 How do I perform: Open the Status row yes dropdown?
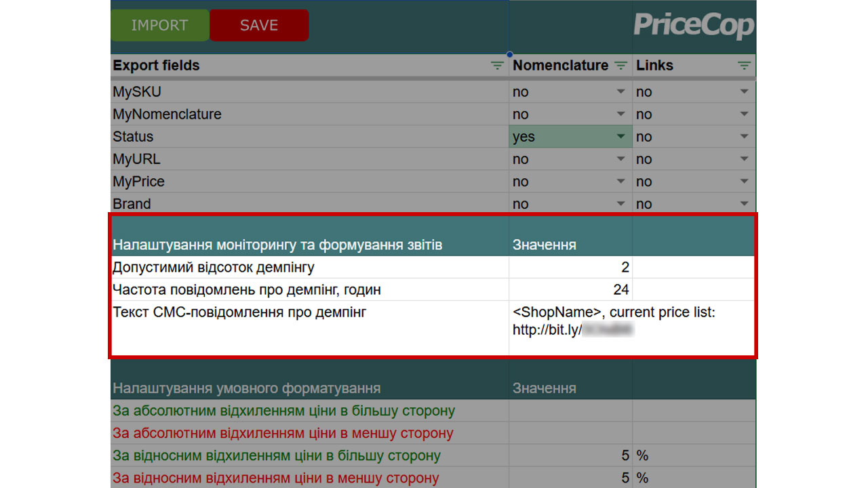[x=620, y=136]
